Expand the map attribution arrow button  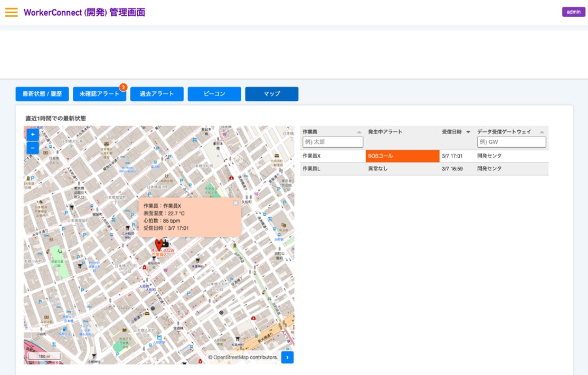point(287,358)
